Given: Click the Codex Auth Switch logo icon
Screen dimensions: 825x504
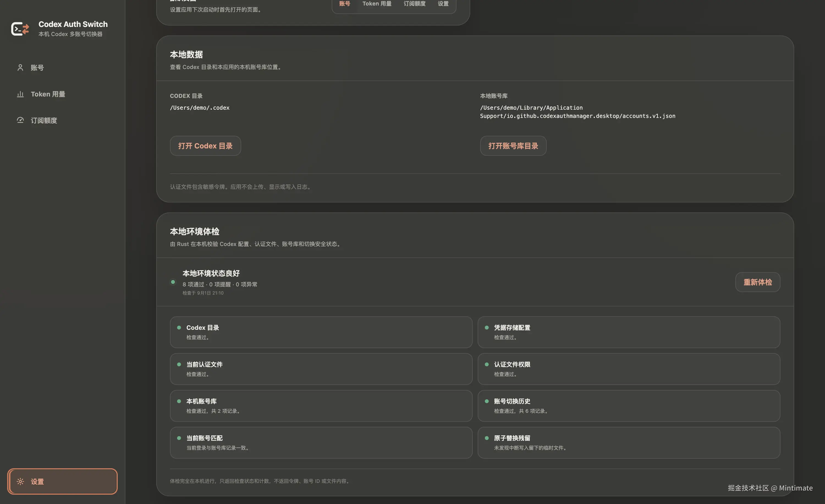Looking at the screenshot, I should [x=20, y=29].
